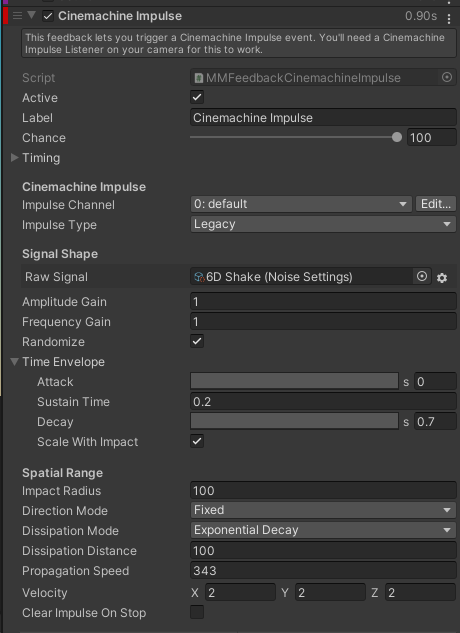This screenshot has height=633, width=460.
Task: Click the 0.90s duration text
Action: tap(421, 16)
